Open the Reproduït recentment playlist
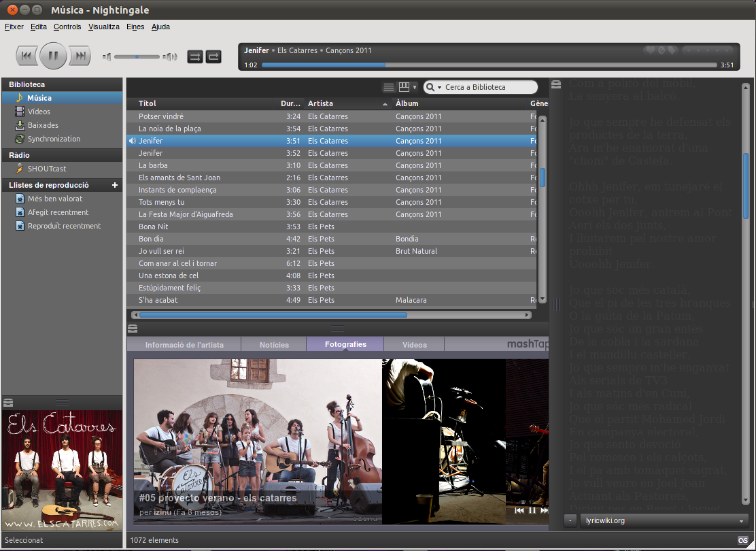The image size is (756, 551). pos(62,226)
